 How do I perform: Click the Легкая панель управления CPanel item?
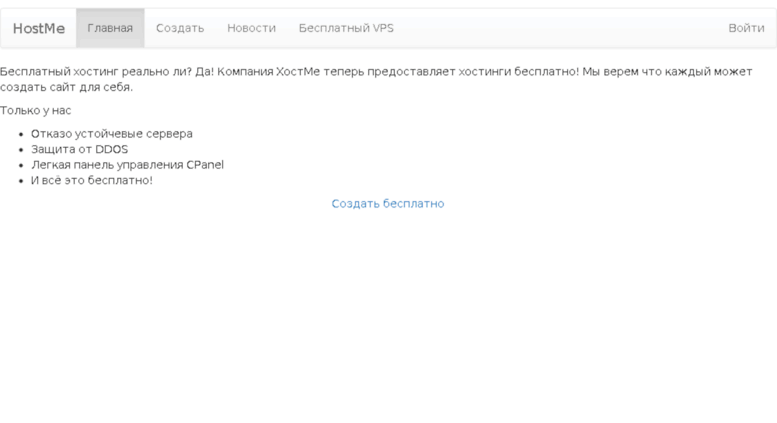tap(127, 164)
